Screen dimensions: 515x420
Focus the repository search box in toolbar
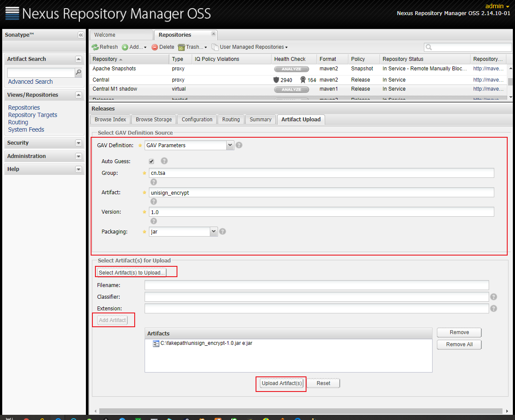pos(468,47)
